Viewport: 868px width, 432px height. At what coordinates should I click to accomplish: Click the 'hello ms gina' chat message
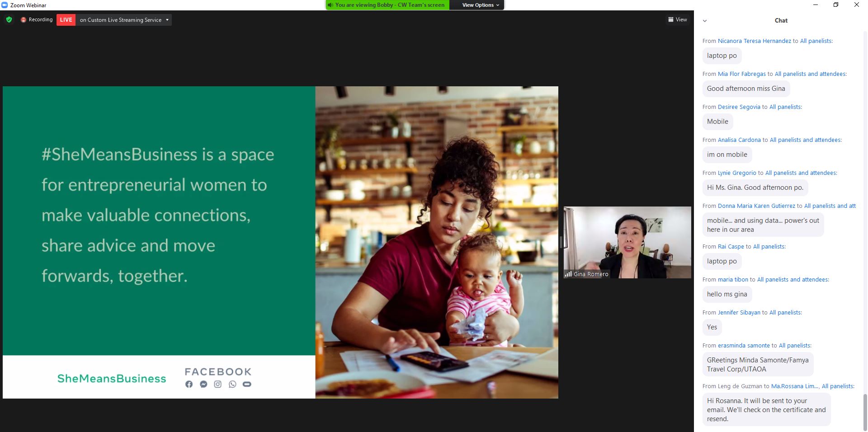pos(727,294)
